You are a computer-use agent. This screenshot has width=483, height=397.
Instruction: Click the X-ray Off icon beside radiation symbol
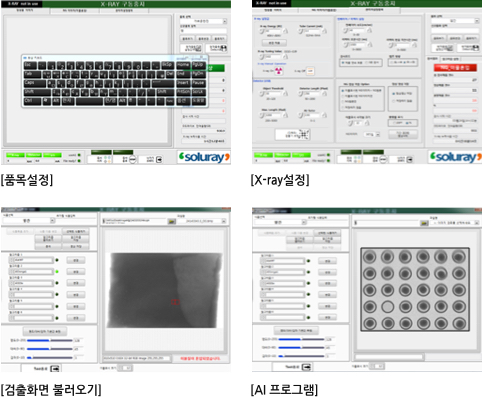[x=310, y=71]
